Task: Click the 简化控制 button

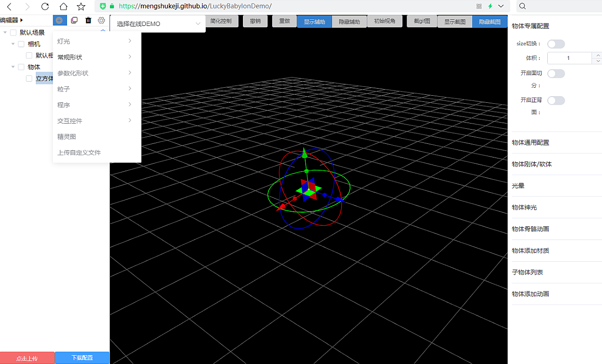Action: click(221, 21)
